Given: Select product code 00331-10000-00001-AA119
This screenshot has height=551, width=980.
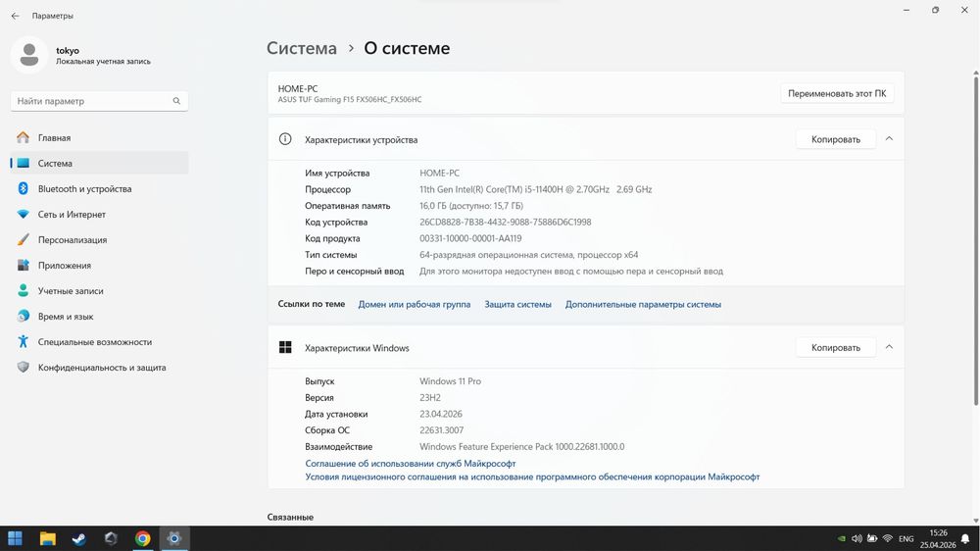Looking at the screenshot, I should coord(470,238).
